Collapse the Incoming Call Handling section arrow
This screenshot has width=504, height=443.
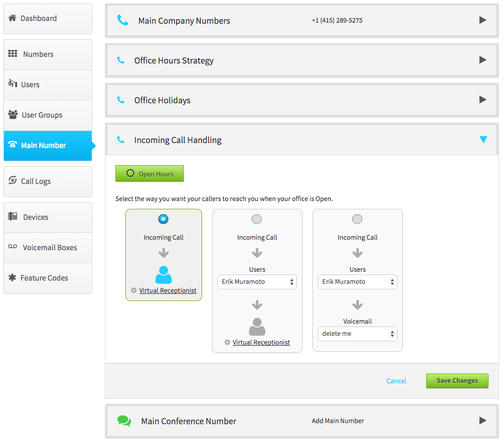[x=483, y=140]
